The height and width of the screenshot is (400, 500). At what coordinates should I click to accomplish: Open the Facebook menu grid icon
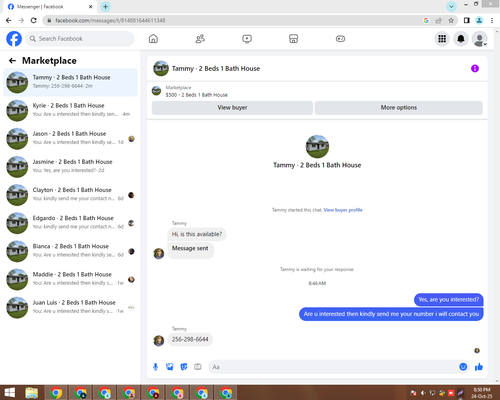click(442, 39)
